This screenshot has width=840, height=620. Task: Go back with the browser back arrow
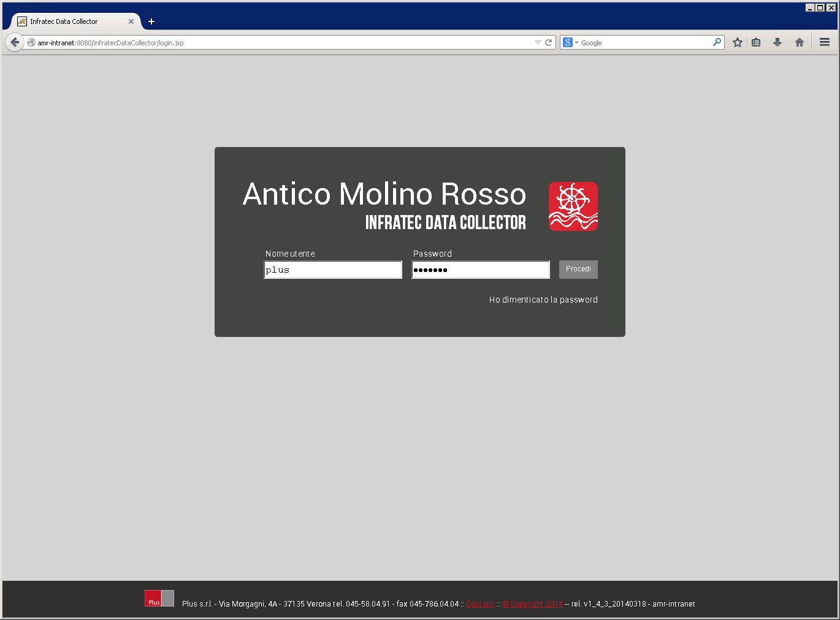coord(15,42)
